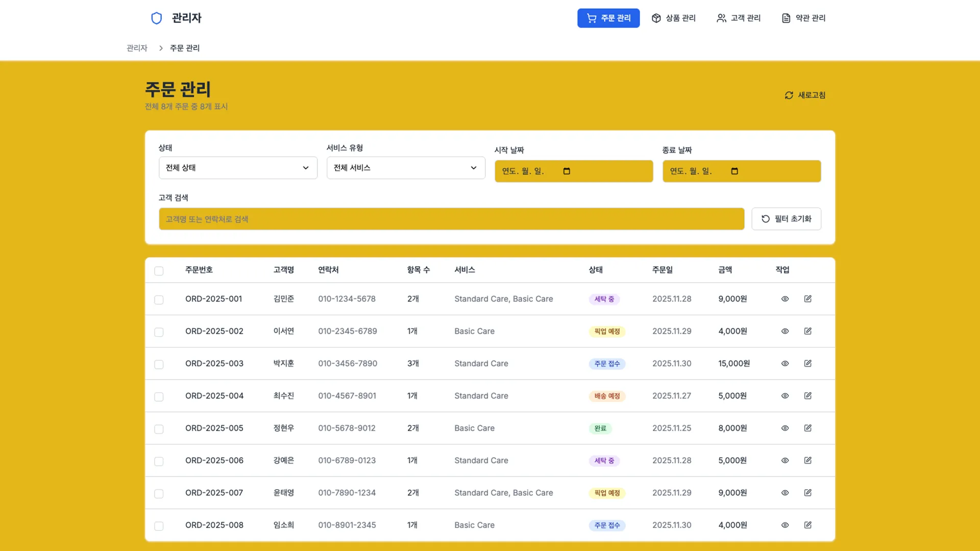Click the 주문 관리 breadcrumb item
Screen dimensions: 980x551
click(185, 48)
